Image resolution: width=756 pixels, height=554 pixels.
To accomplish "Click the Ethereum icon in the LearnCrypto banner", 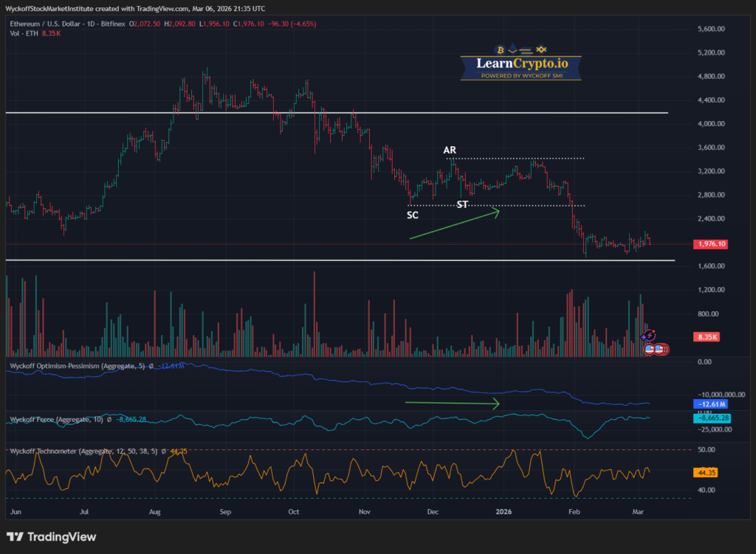I will (512, 50).
